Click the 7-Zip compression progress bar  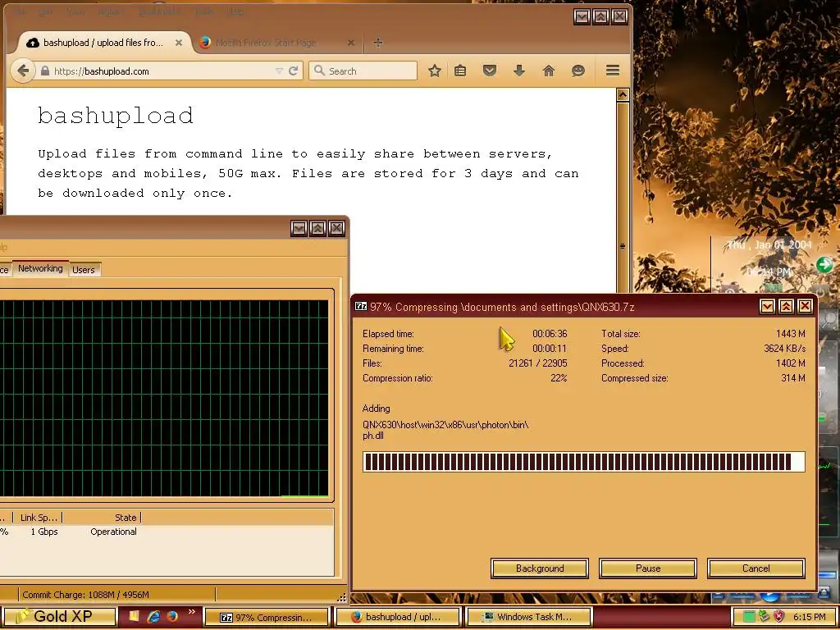(583, 462)
